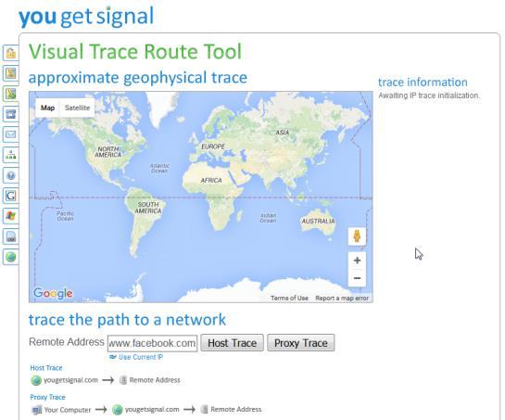The height and width of the screenshot is (420, 505).
Task: Click the NORTH AMERICA label on the map
Action: tap(107, 152)
